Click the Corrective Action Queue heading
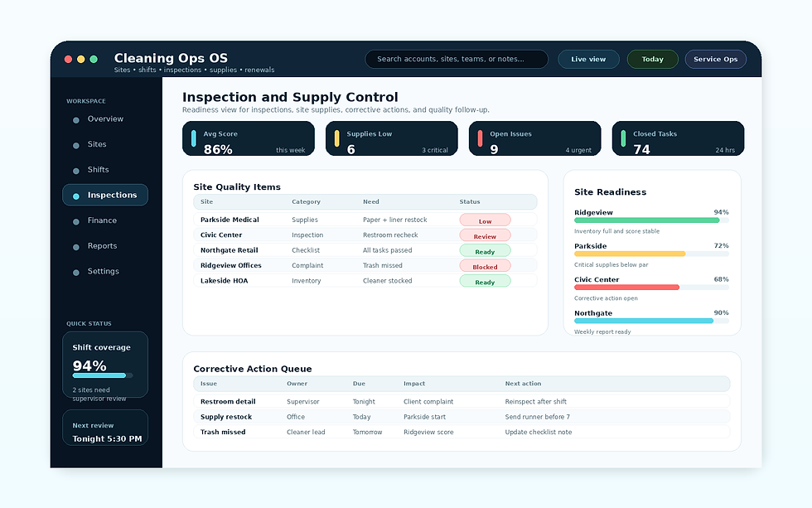 [x=253, y=369]
